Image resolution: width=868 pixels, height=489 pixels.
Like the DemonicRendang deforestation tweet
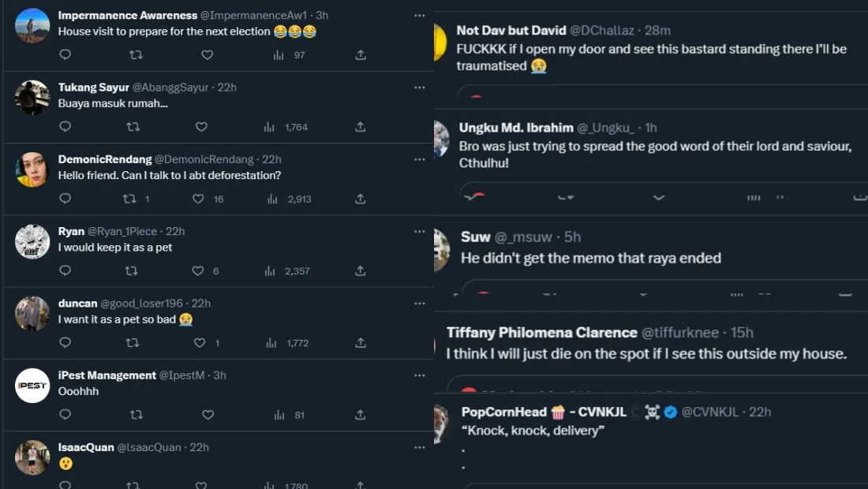[198, 199]
